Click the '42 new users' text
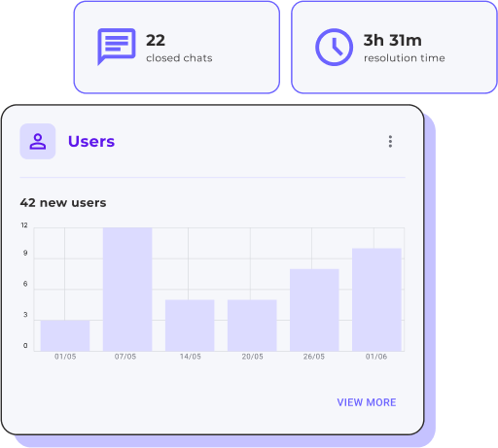The width and height of the screenshot is (498, 448). (63, 203)
